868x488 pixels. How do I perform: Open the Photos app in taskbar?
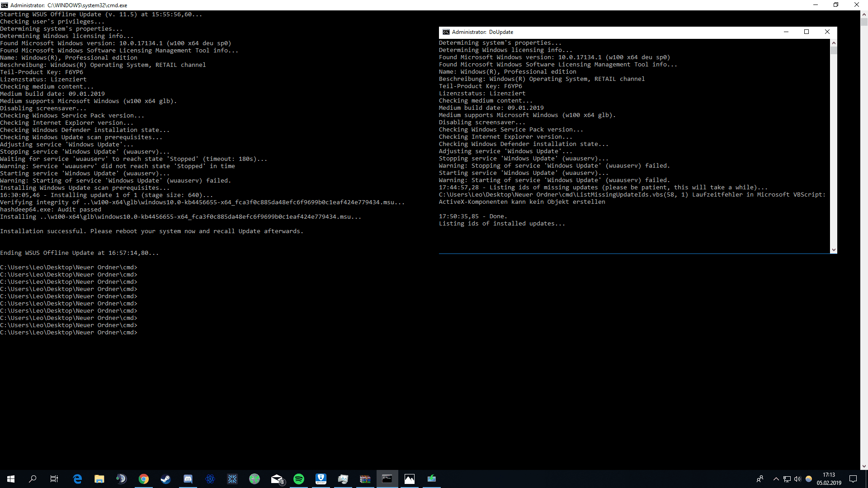tap(410, 479)
